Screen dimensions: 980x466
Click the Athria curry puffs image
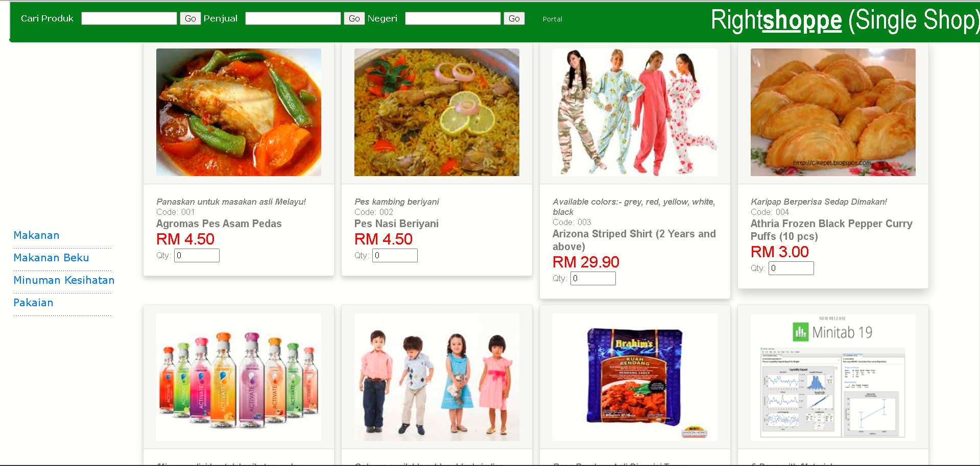[x=833, y=112]
